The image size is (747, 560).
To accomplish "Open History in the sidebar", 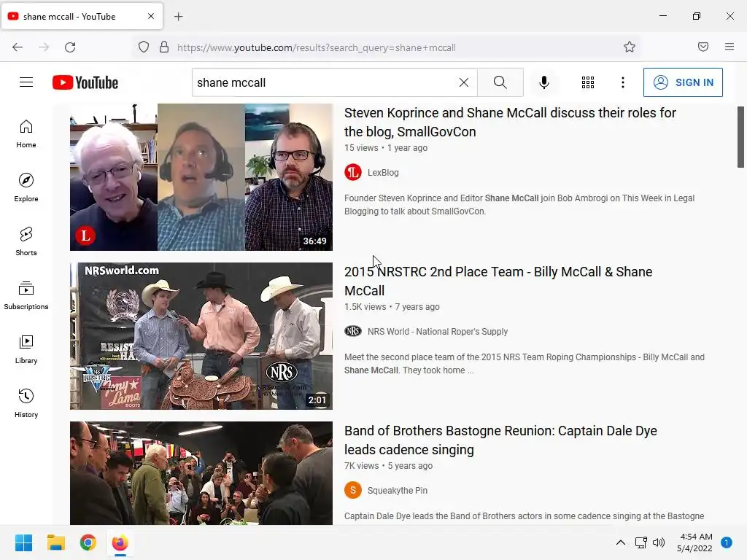I will point(26,403).
